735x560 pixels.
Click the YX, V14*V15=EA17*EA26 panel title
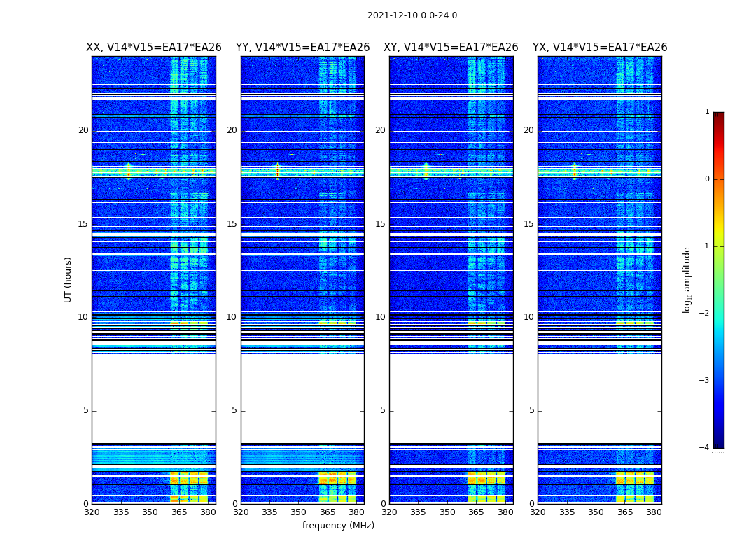pyautogui.click(x=600, y=48)
